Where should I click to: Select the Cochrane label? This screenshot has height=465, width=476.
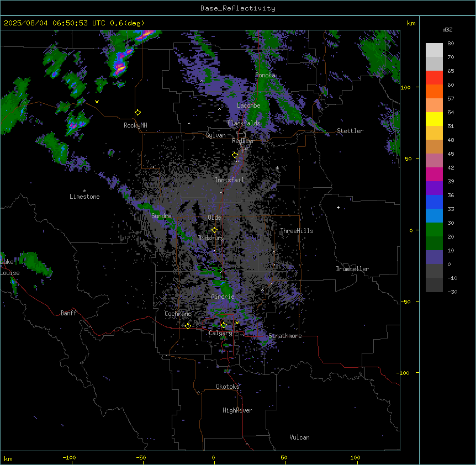[x=178, y=314]
